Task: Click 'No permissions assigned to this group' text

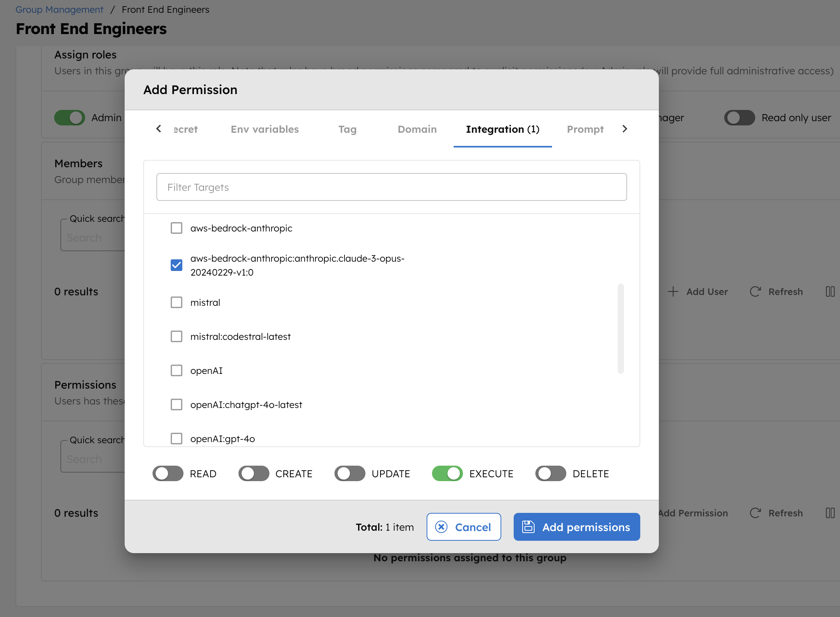Action: (470, 558)
